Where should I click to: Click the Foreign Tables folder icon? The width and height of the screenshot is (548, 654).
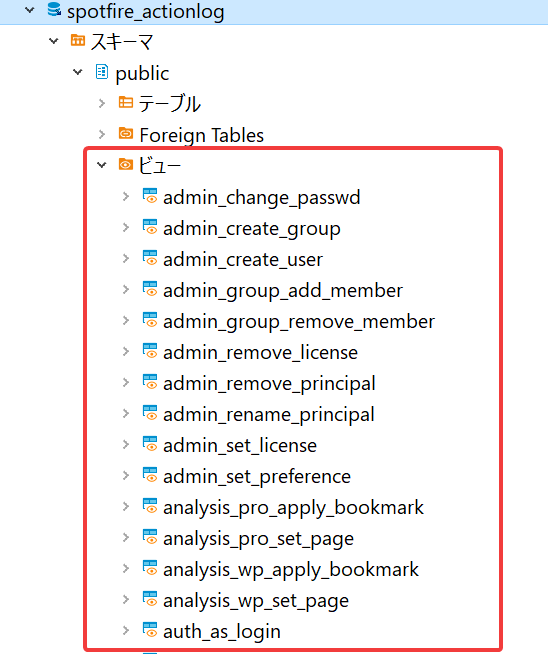point(126,133)
